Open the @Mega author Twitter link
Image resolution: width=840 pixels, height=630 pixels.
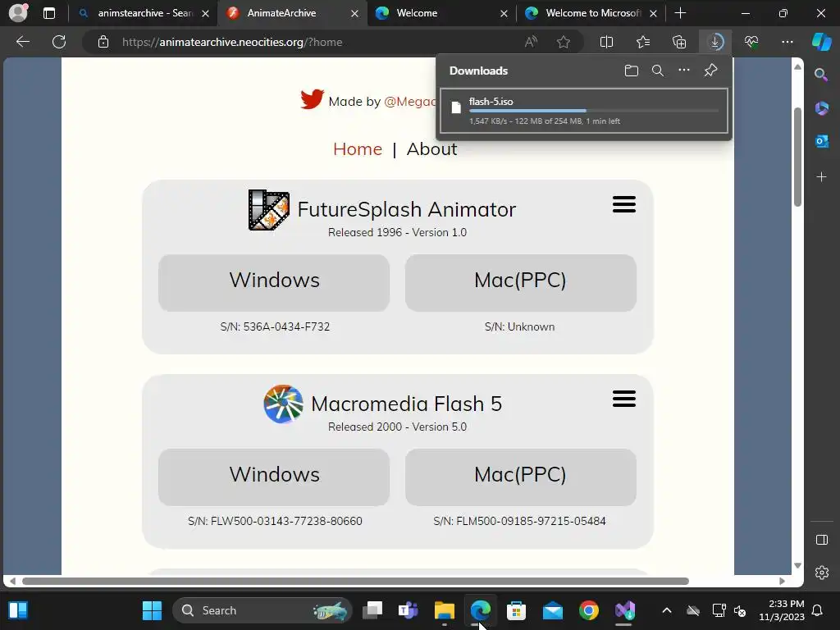[410, 101]
